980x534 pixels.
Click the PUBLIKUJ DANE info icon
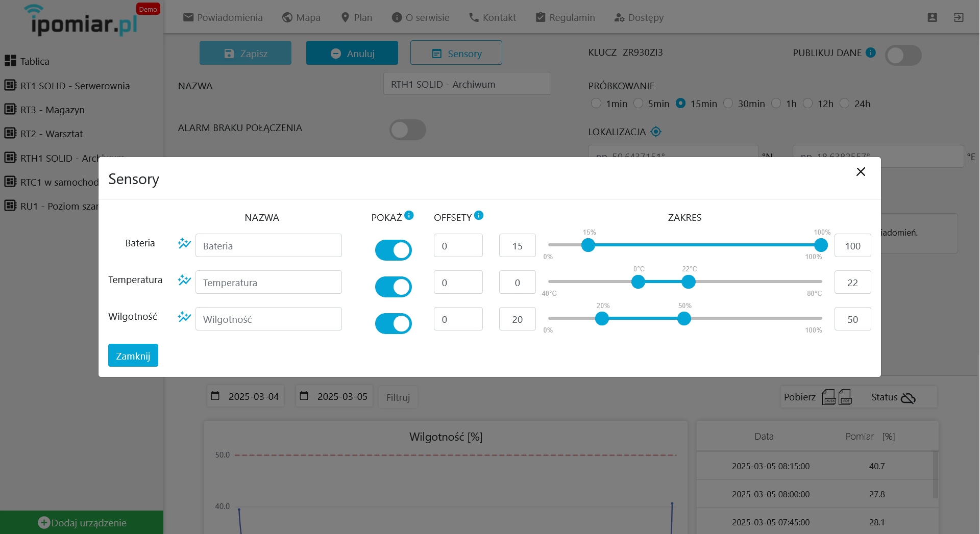pyautogui.click(x=871, y=53)
